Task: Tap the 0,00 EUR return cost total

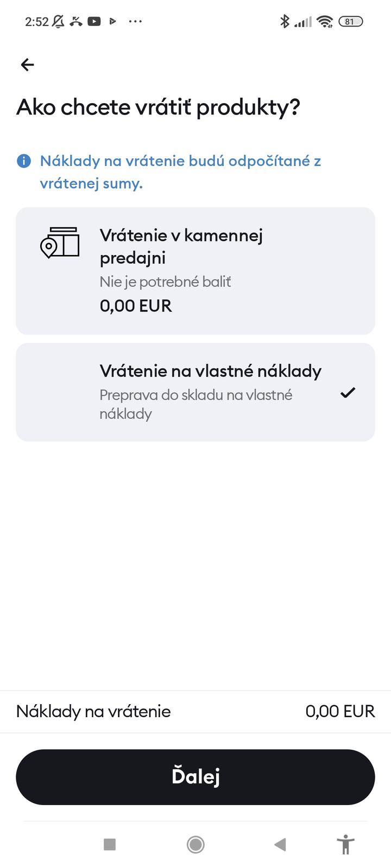Action: tap(340, 711)
